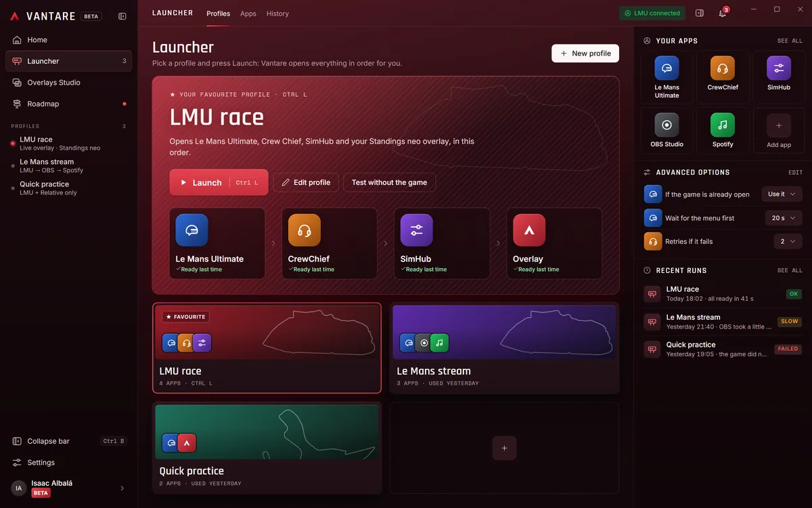Screen dimensions: 812x508
Task: Select Overlay step in launch sequence
Action: [x=554, y=243]
